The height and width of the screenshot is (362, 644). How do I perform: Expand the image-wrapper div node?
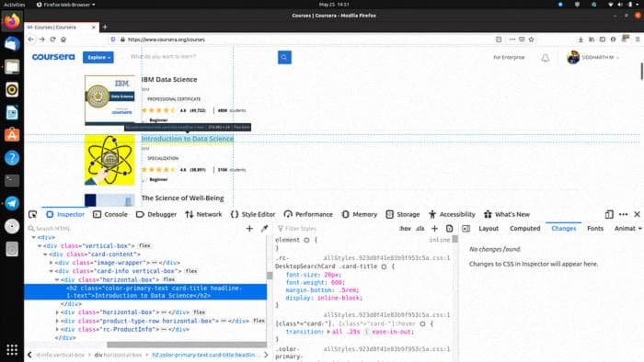tap(51, 263)
